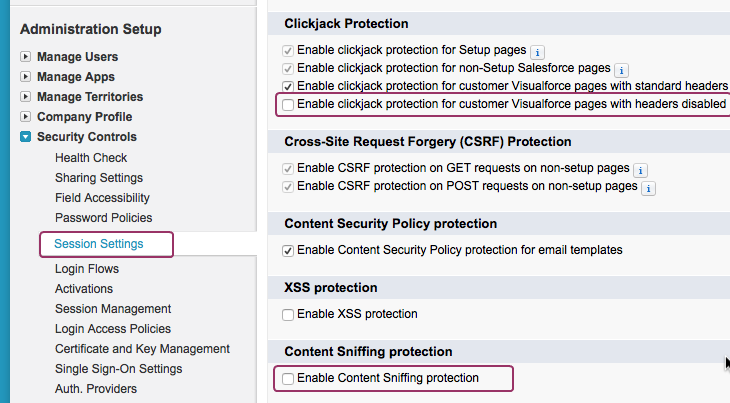Viewport: 730px width, 403px height.
Task: Go to Sharing Settings
Action: 99,178
